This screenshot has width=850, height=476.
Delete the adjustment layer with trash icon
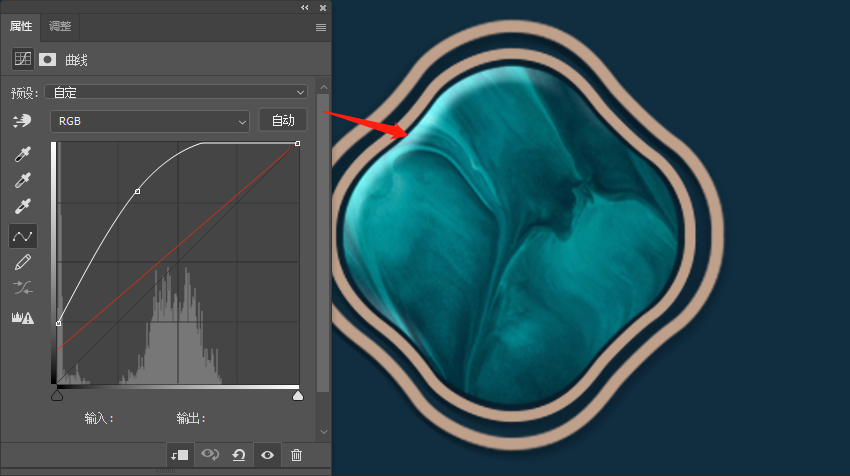(296, 455)
